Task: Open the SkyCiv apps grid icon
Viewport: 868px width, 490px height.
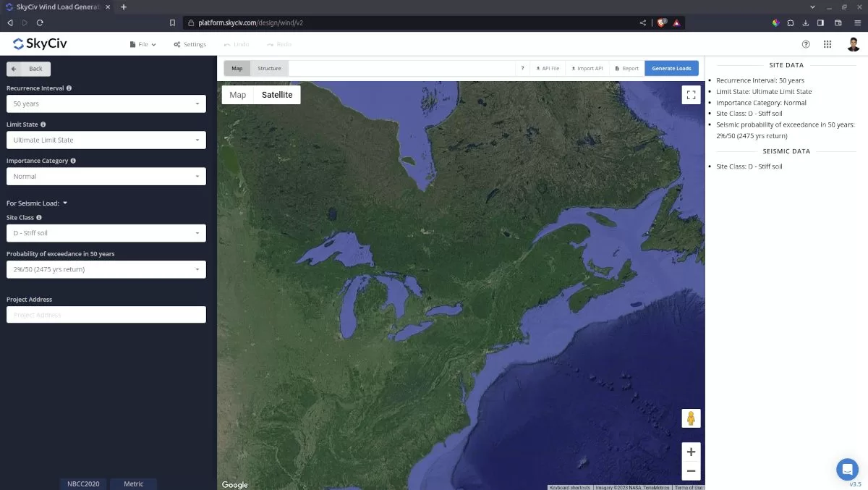Action: (827, 44)
